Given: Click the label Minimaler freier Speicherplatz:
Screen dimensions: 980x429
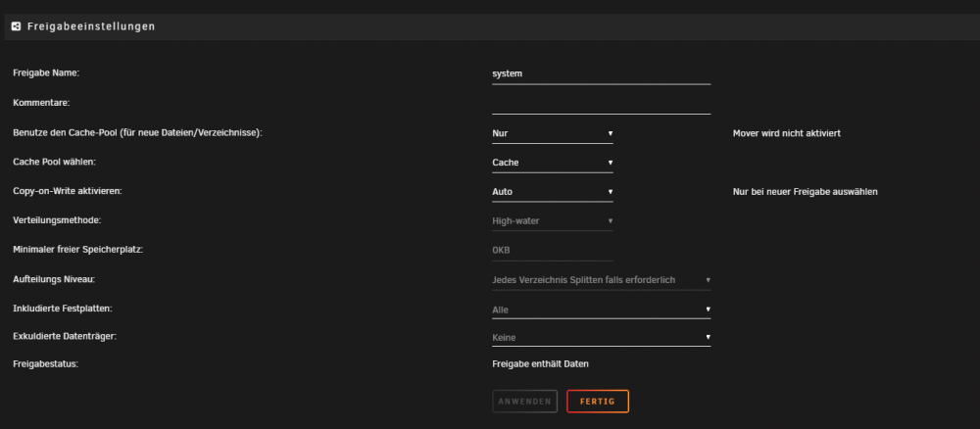Looking at the screenshot, I should 78,250.
